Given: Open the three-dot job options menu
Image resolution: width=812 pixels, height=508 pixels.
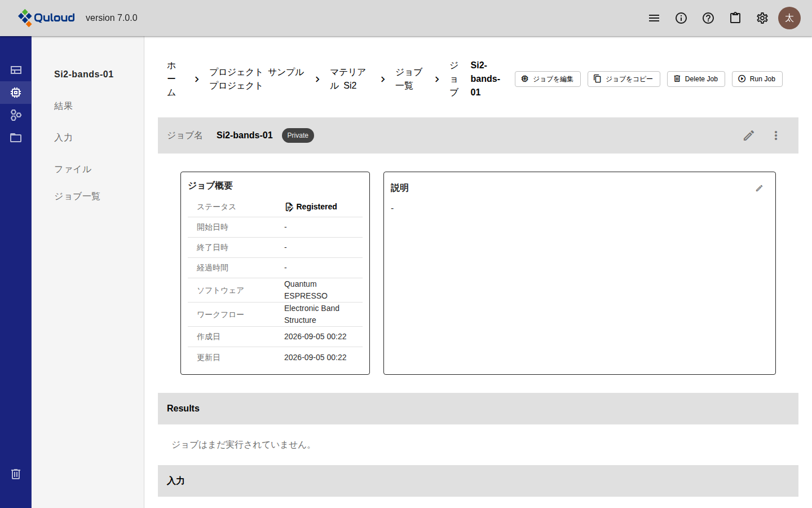Looking at the screenshot, I should point(776,135).
